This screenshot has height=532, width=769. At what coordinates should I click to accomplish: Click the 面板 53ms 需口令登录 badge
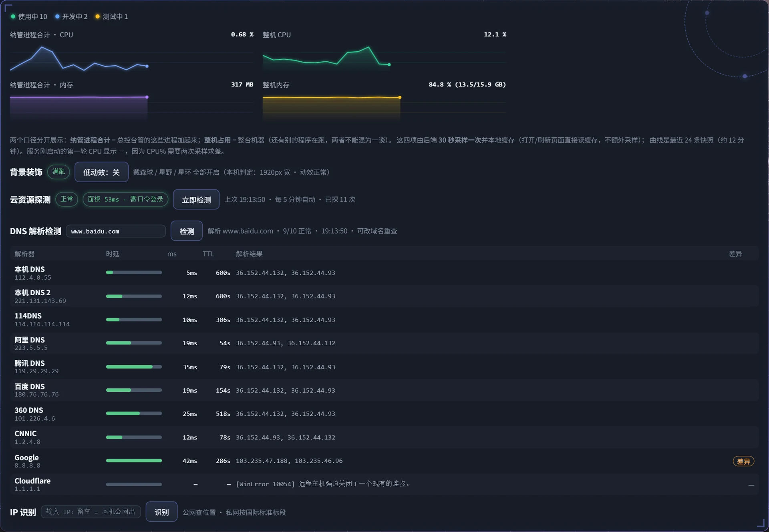tap(125, 199)
